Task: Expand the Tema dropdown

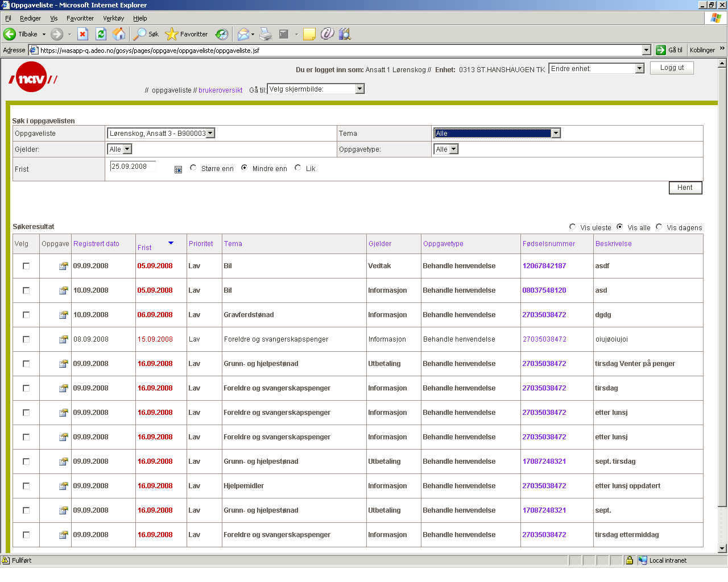Action: click(x=497, y=134)
